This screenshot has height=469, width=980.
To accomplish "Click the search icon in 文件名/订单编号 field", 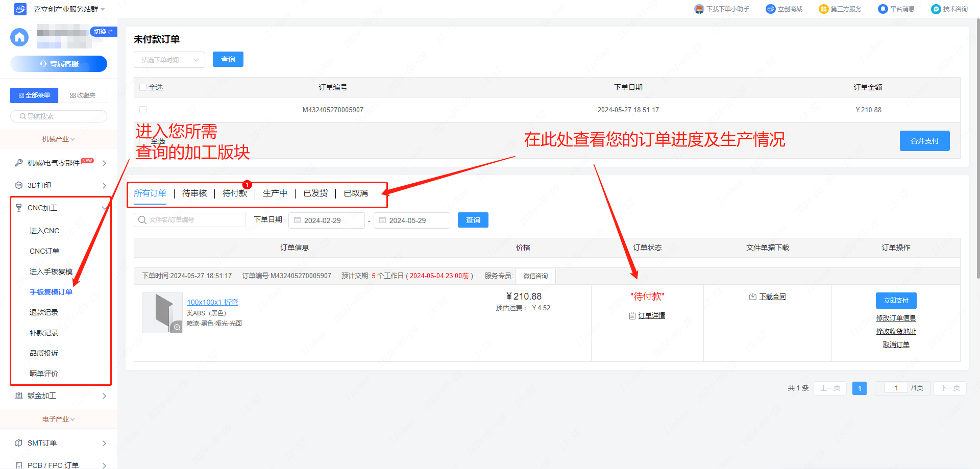I will pyautogui.click(x=142, y=220).
